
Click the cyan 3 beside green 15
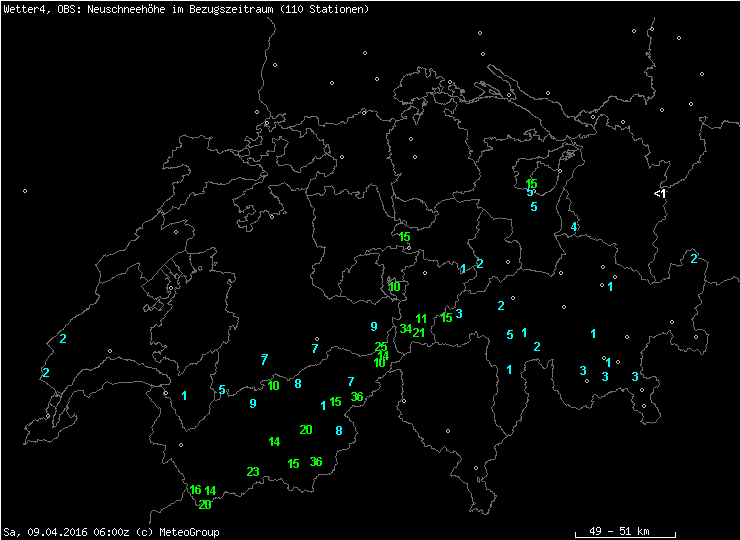pos(459,314)
